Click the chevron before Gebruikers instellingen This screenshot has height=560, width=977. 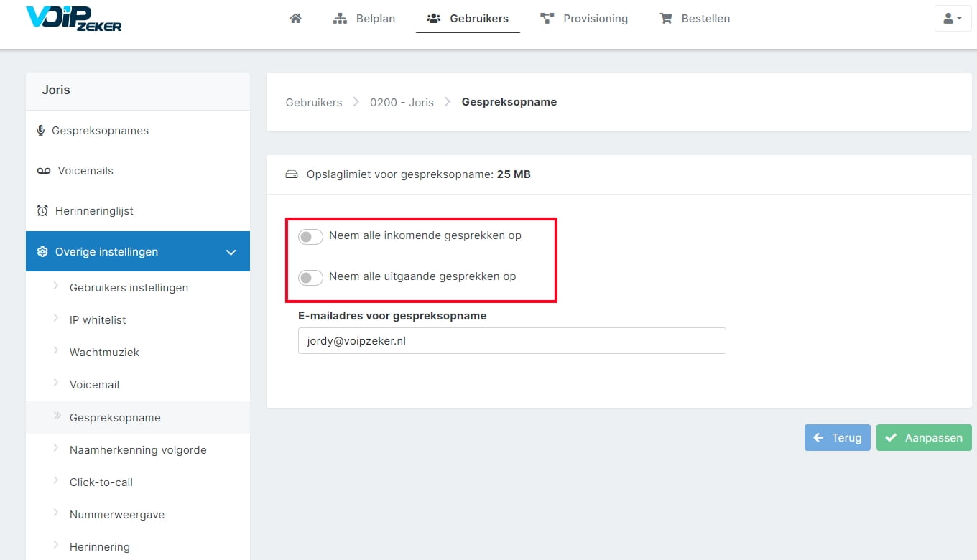[56, 286]
